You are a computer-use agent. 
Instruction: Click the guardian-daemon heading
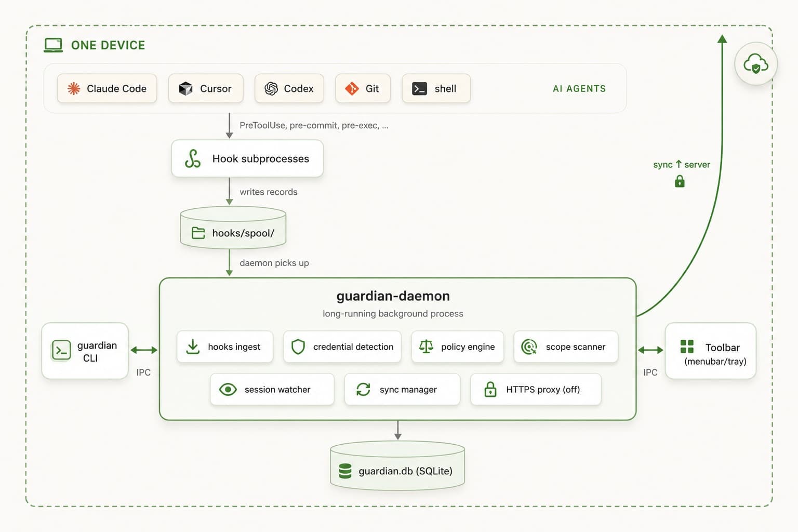tap(393, 296)
